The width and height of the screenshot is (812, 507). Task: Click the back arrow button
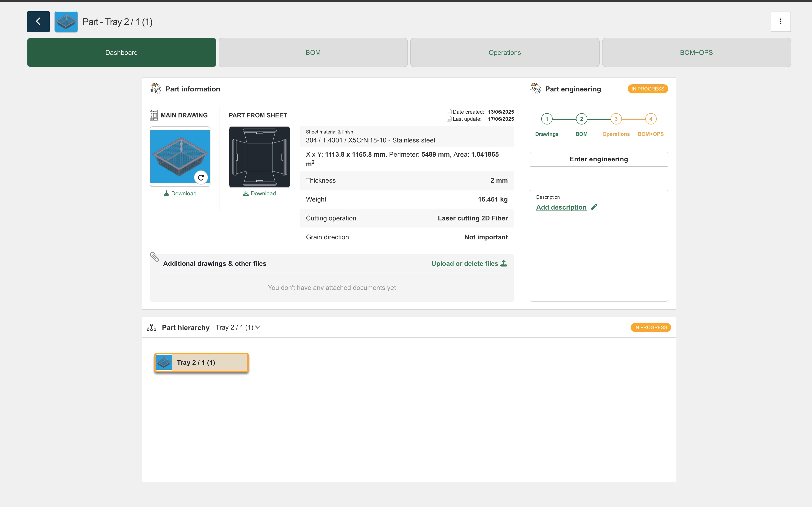38,22
